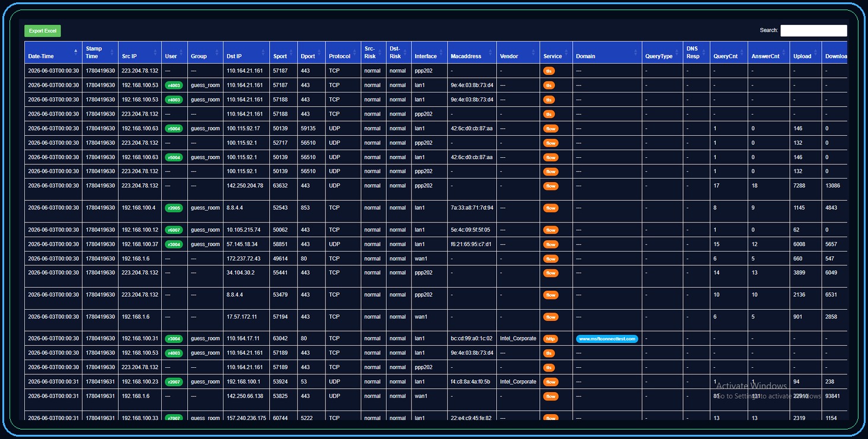Sort by the Src IP column header
The image size is (868, 439).
click(139, 52)
